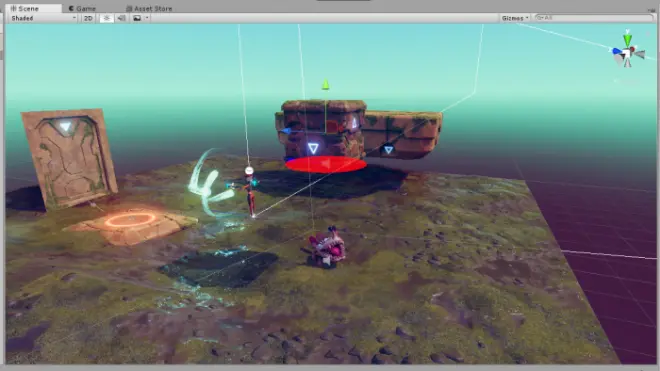Image resolution: width=660 pixels, height=371 pixels.
Task: Click the center cube of the orientation gizmo
Action: (627, 54)
